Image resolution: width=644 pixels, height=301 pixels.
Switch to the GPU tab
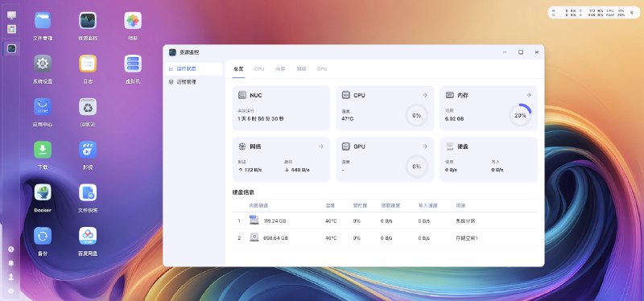point(322,69)
